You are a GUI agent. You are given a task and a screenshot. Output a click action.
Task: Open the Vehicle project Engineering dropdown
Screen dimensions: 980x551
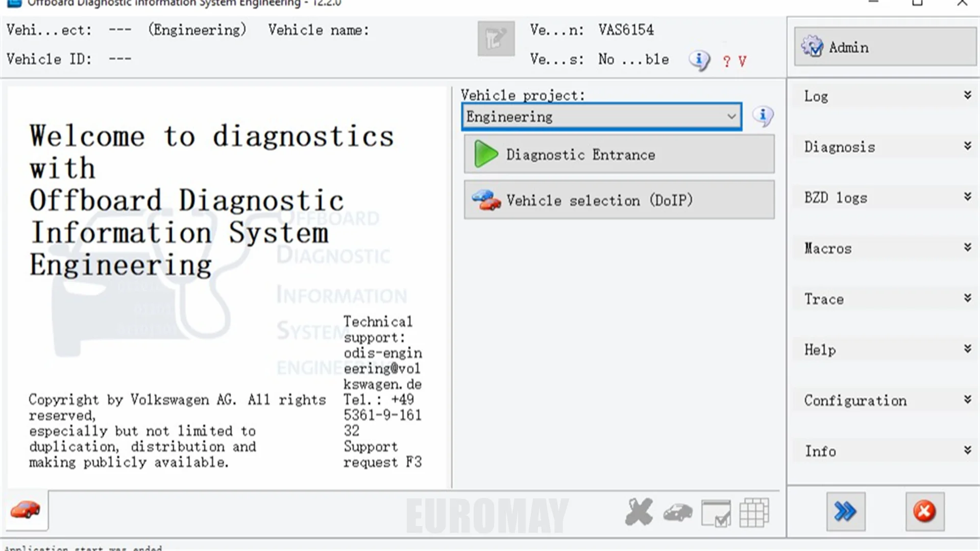point(602,116)
